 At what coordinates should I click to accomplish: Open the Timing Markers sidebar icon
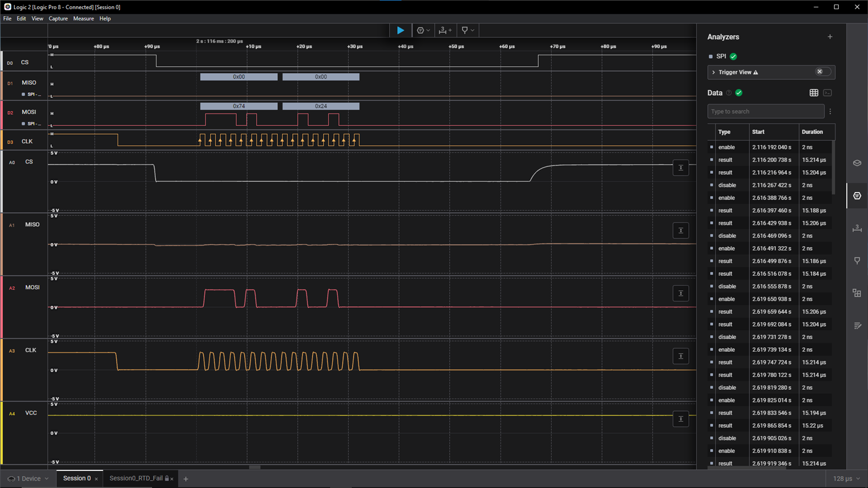click(857, 228)
